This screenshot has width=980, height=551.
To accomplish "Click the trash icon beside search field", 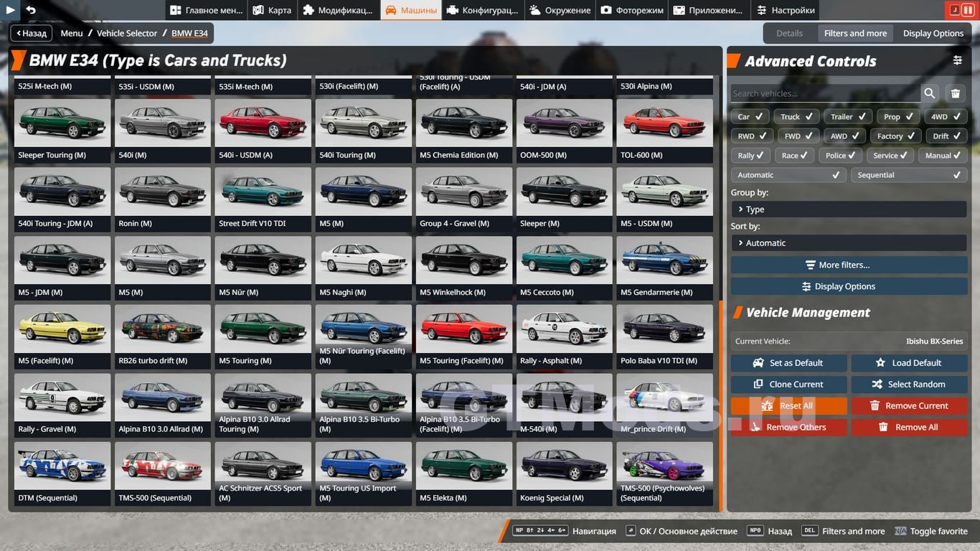I will tap(956, 93).
